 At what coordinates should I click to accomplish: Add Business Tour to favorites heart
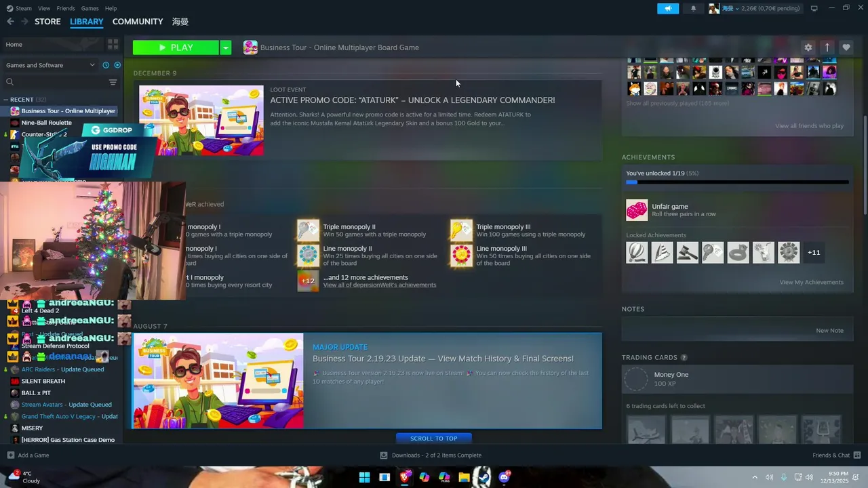(846, 47)
